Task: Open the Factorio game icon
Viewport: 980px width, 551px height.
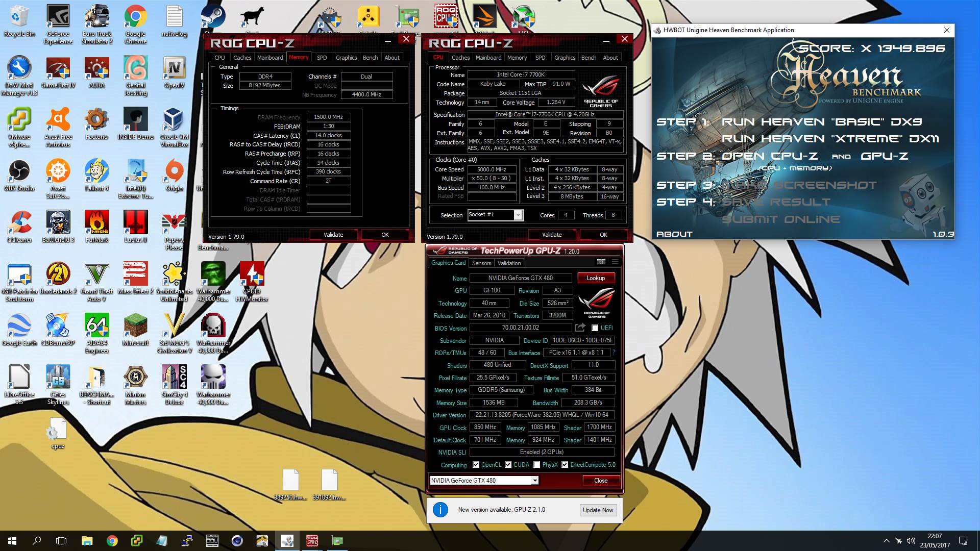Action: (x=97, y=124)
